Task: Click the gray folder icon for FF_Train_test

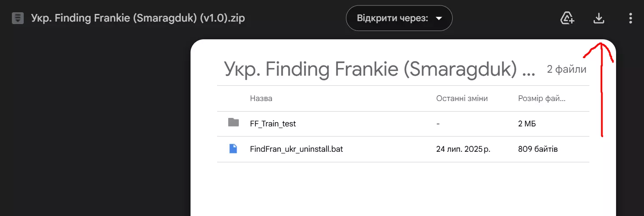Action: click(x=233, y=123)
